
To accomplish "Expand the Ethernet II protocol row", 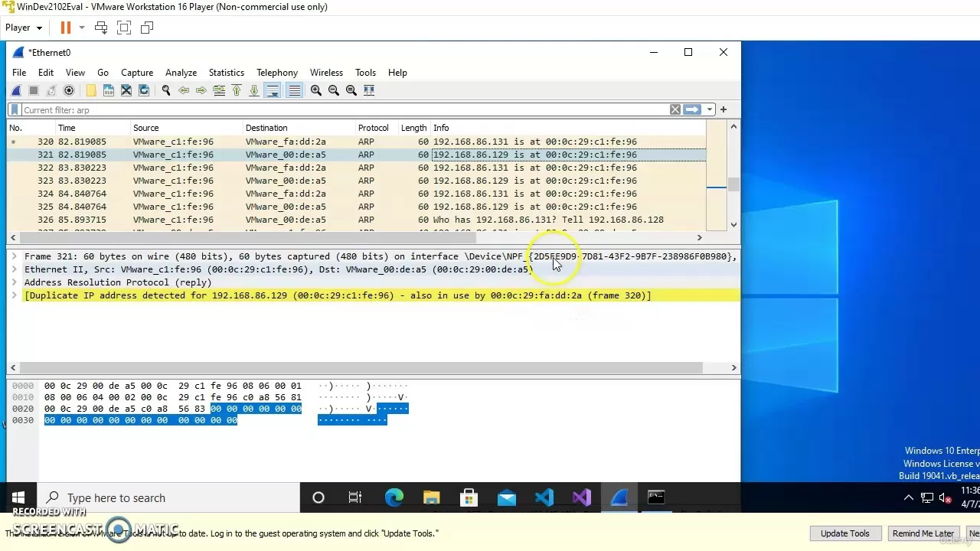I will point(14,269).
